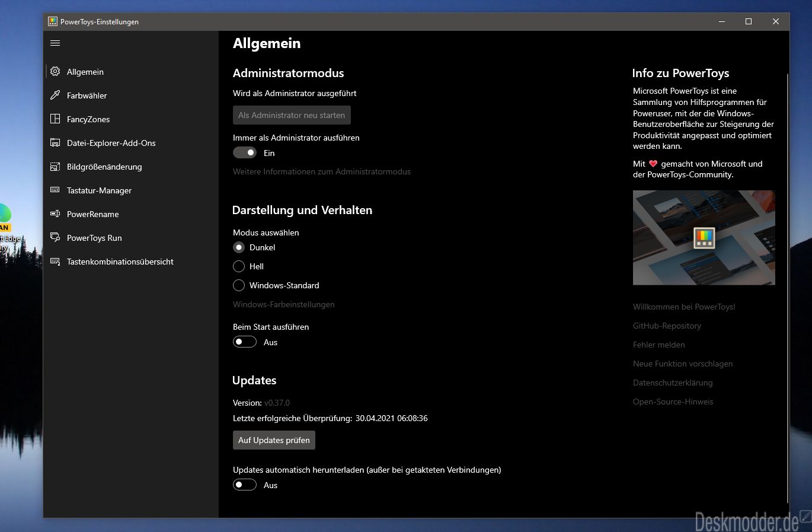The image size is (812, 532).
Task: Switch to Bildgrößenänderung settings
Action: click(132, 167)
